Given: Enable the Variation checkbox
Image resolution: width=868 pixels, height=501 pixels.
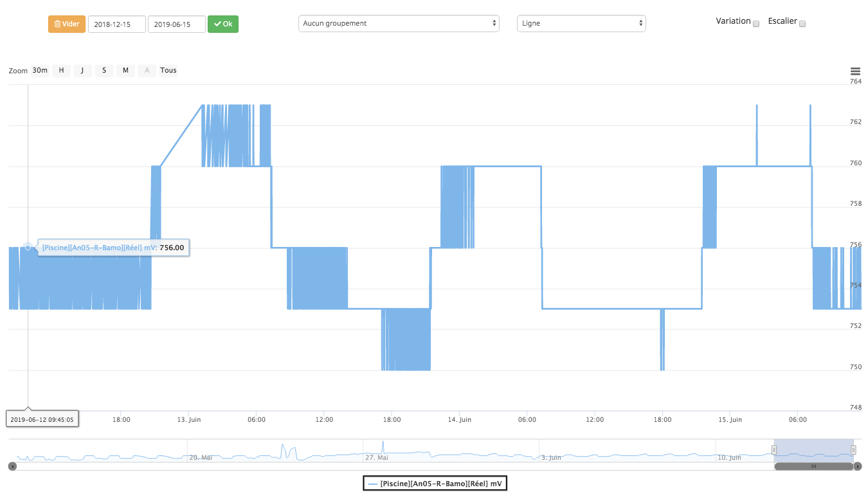Looking at the screenshot, I should tap(756, 24).
